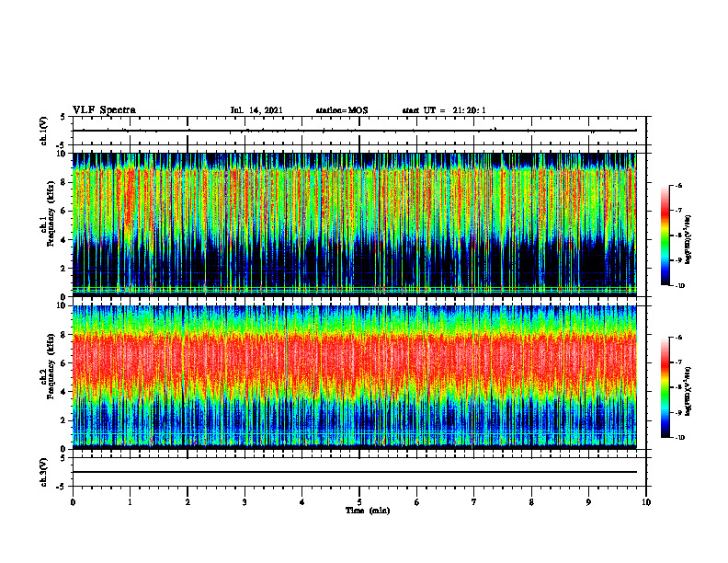The image size is (728, 563).
Task: Click the "VLF Spectra" title text
Action: click(x=104, y=110)
